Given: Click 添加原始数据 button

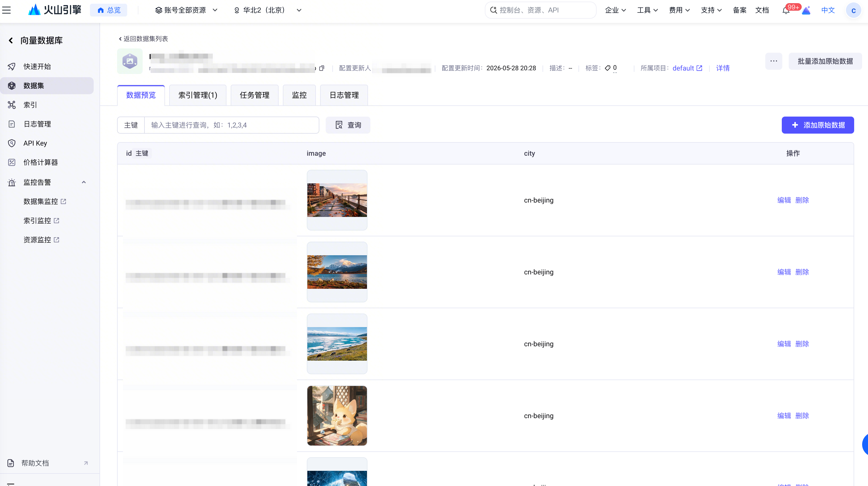Looking at the screenshot, I should tap(818, 125).
